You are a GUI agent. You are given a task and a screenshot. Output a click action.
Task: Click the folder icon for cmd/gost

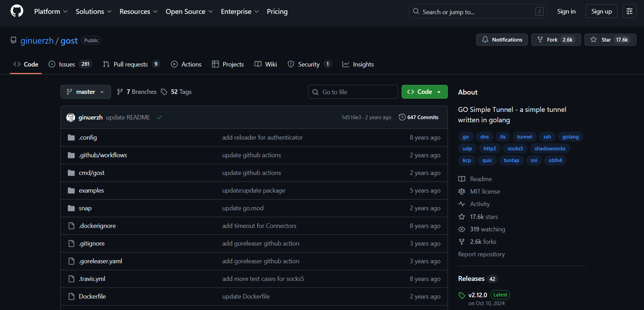(71, 173)
